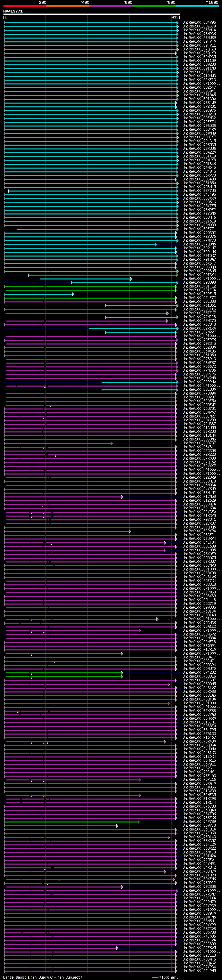
Task: Click the label UniRef100_B9N9G5
Action: click(x=199, y=57)
